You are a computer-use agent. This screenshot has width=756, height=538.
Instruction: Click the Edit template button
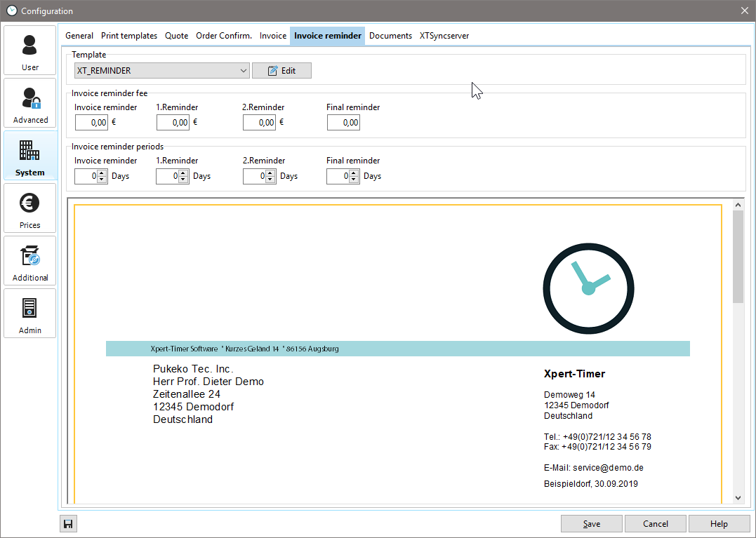point(281,71)
